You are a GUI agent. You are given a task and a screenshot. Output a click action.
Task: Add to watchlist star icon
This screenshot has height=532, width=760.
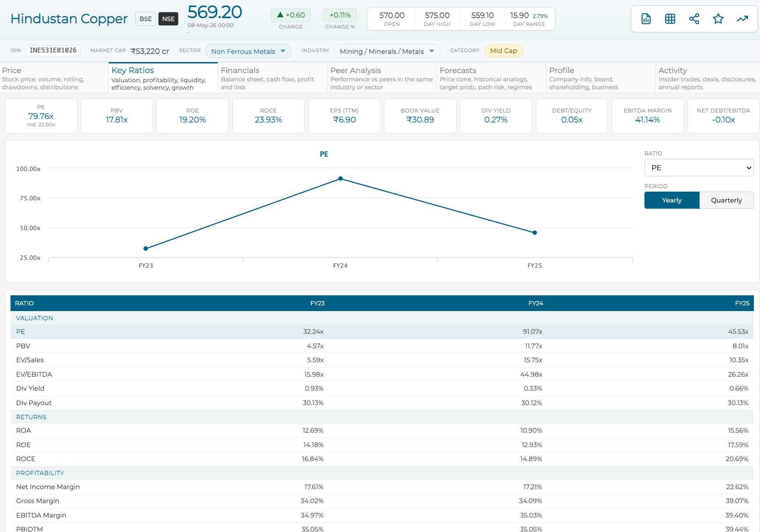pyautogui.click(x=718, y=19)
